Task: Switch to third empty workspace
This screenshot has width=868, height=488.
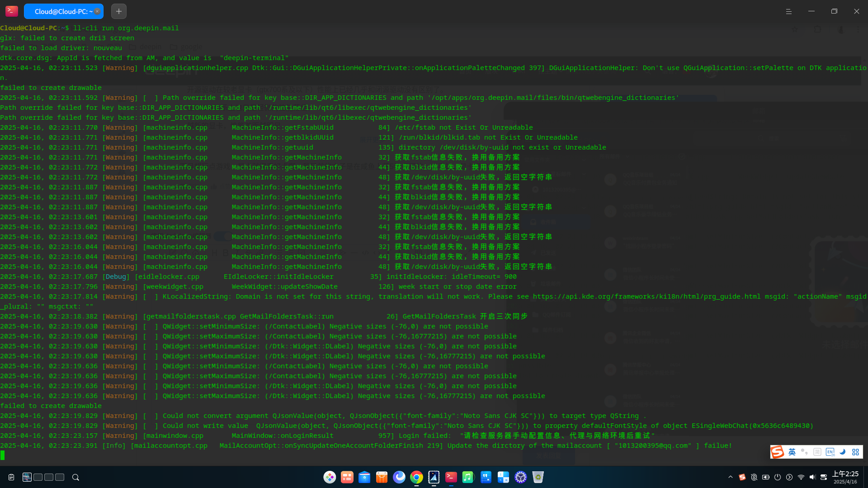Action: tap(49, 477)
